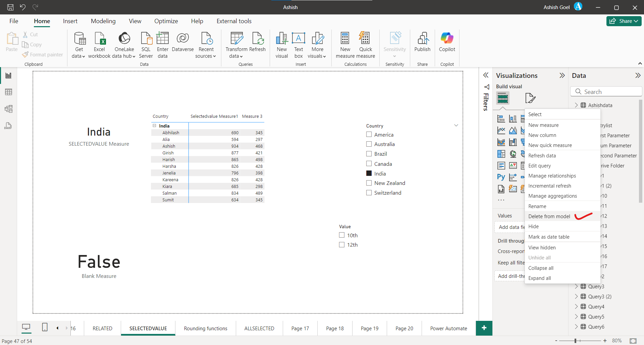Type in the Data pane Search field

pos(607,91)
